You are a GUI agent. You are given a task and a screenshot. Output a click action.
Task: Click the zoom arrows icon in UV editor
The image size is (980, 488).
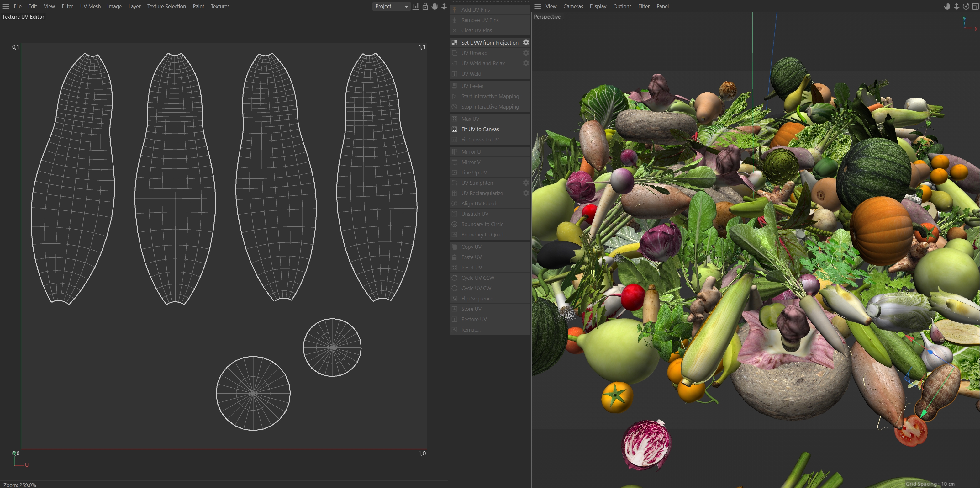click(x=444, y=7)
